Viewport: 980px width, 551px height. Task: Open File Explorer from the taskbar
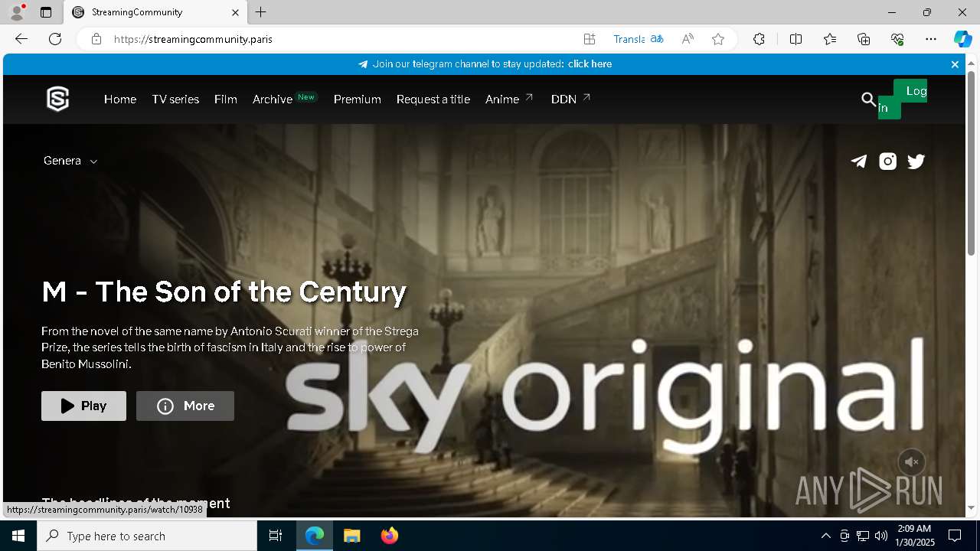351,536
